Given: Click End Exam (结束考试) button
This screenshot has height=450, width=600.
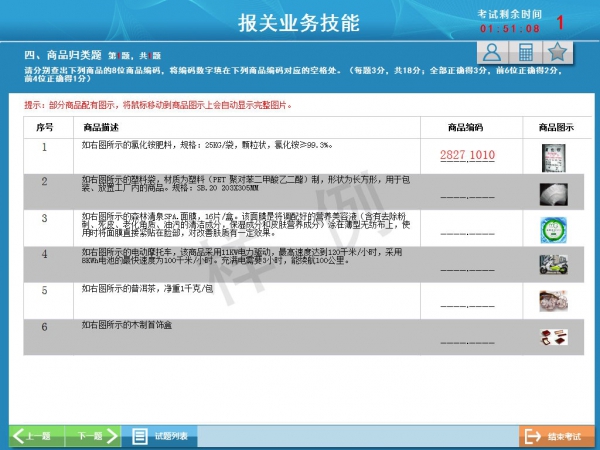Looking at the screenshot, I should pos(553,436).
